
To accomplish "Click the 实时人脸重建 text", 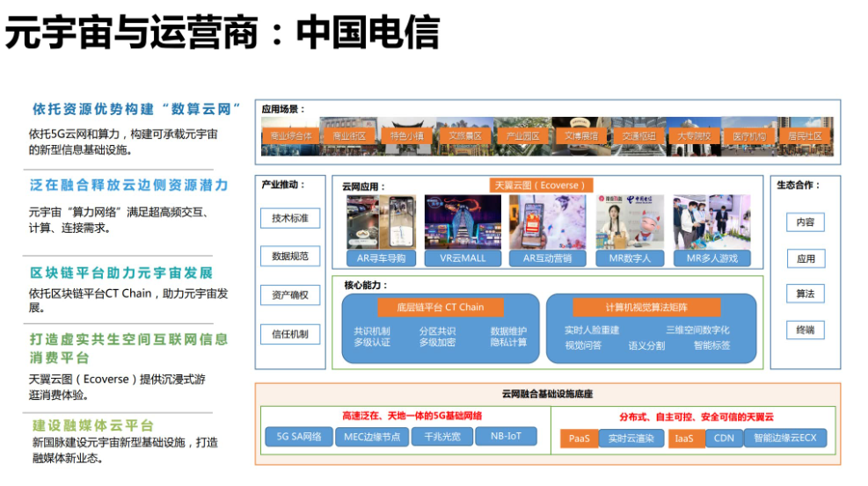I will pyautogui.click(x=592, y=330).
